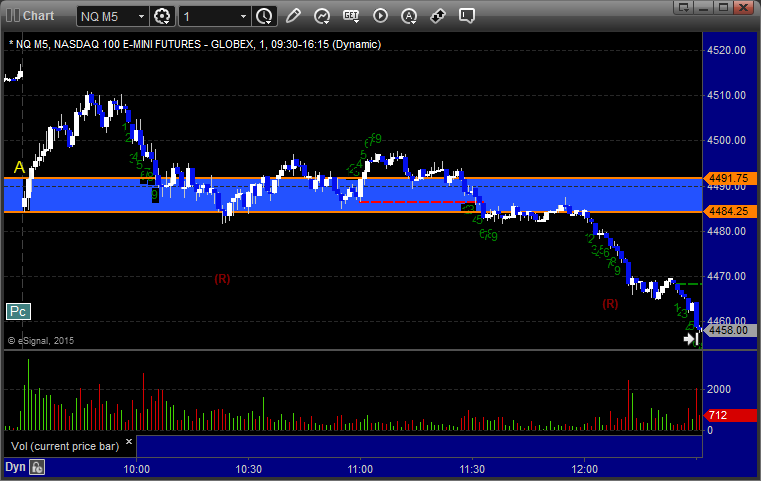This screenshot has height=481, width=761.
Task: Click the yellow 'A' marker on chart
Action: pos(19,167)
